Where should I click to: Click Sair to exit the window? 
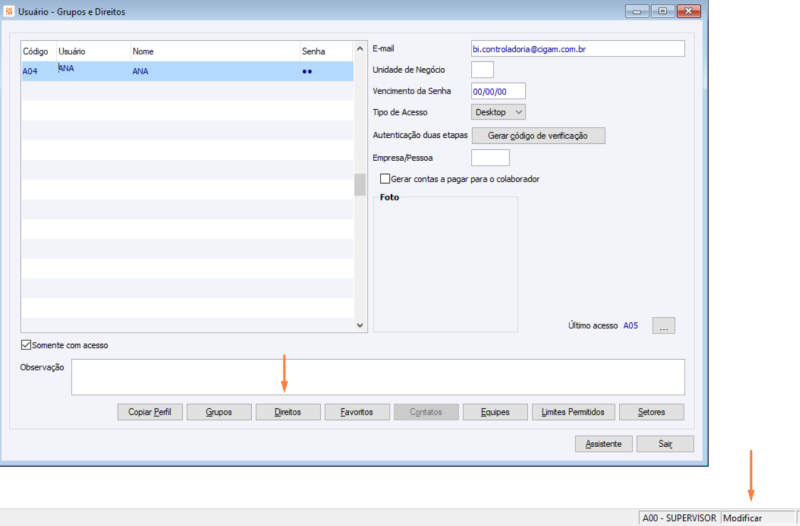tap(665, 444)
